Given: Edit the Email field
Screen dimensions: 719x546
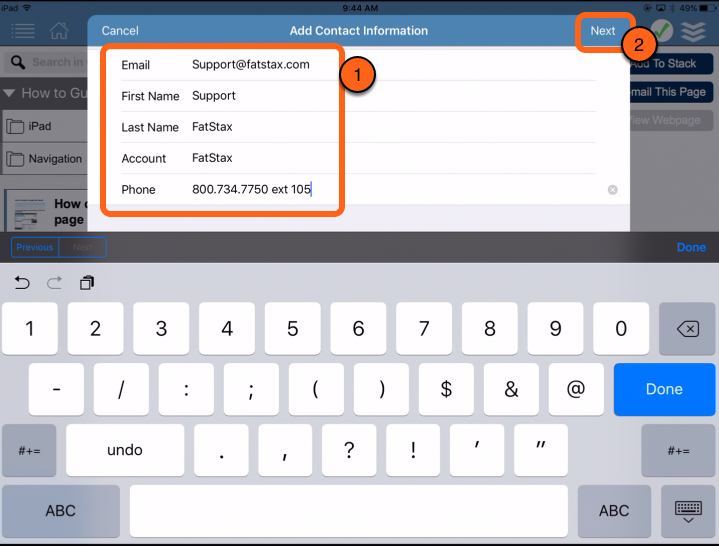Looking at the screenshot, I should pyautogui.click(x=358, y=65).
